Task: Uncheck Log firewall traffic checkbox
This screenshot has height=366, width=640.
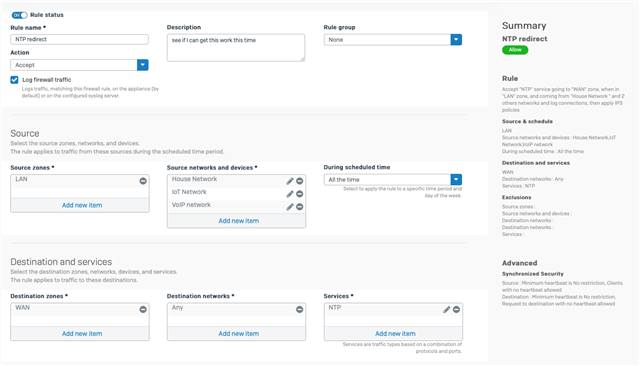Action: (14, 80)
